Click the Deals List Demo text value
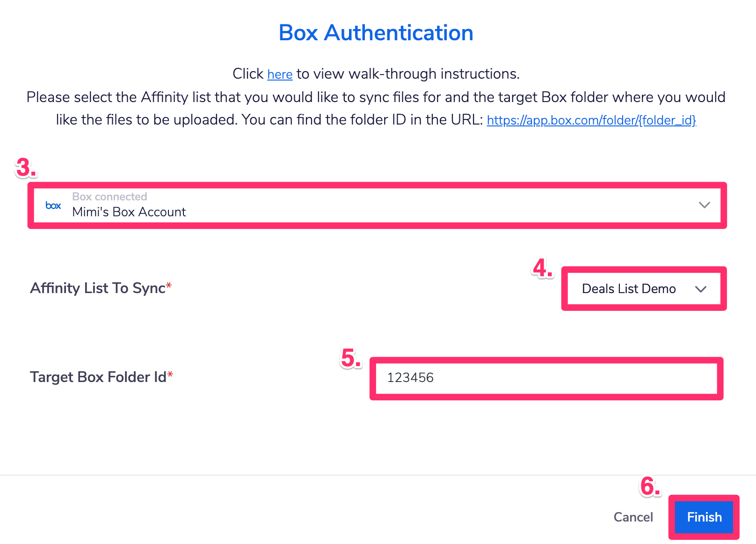 (x=628, y=289)
